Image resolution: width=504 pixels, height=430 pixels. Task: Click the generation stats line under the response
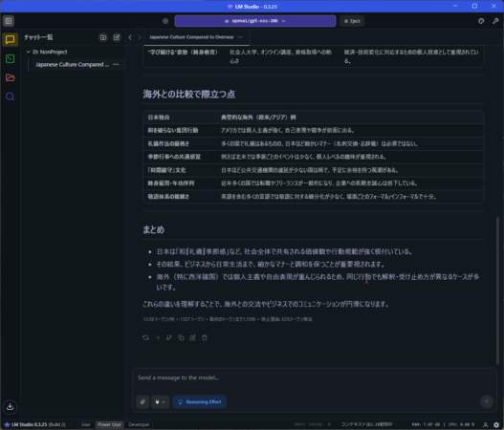click(228, 319)
